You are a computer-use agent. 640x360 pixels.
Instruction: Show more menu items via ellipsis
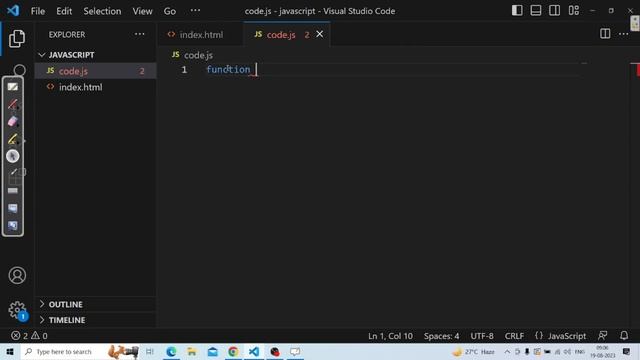195,10
